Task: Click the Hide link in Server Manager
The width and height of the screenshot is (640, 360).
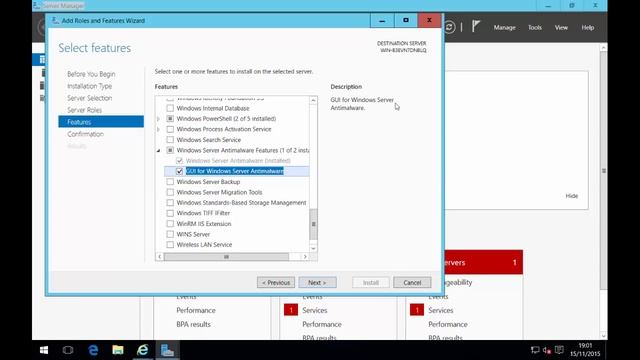Action: pyautogui.click(x=571, y=196)
